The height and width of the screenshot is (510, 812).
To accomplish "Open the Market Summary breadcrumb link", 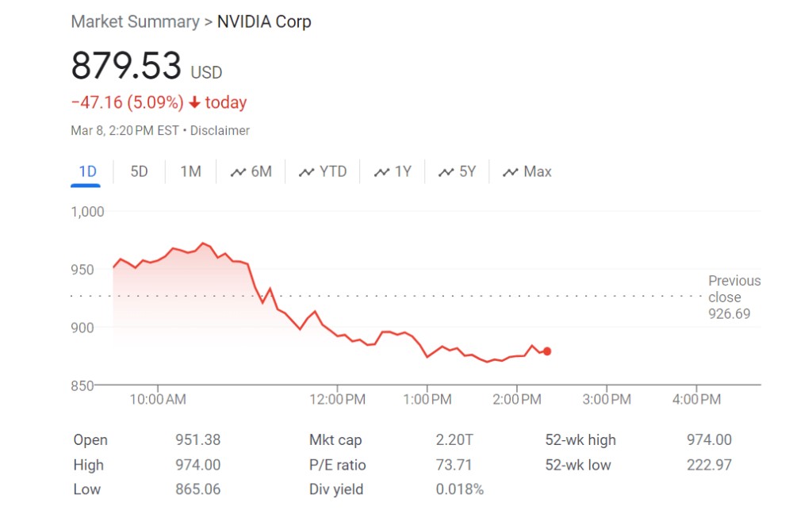I will pyautogui.click(x=135, y=21).
